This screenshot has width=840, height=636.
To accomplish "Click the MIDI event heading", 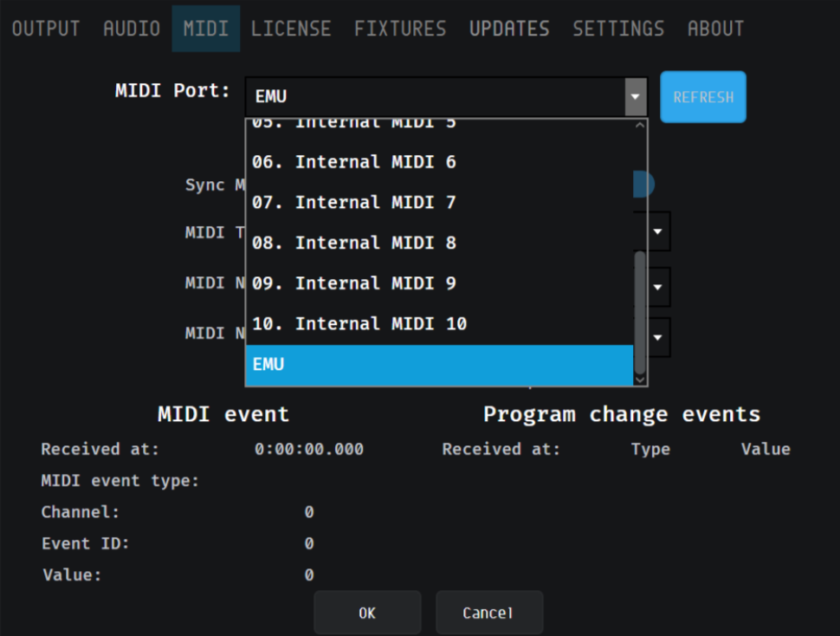I will (223, 414).
